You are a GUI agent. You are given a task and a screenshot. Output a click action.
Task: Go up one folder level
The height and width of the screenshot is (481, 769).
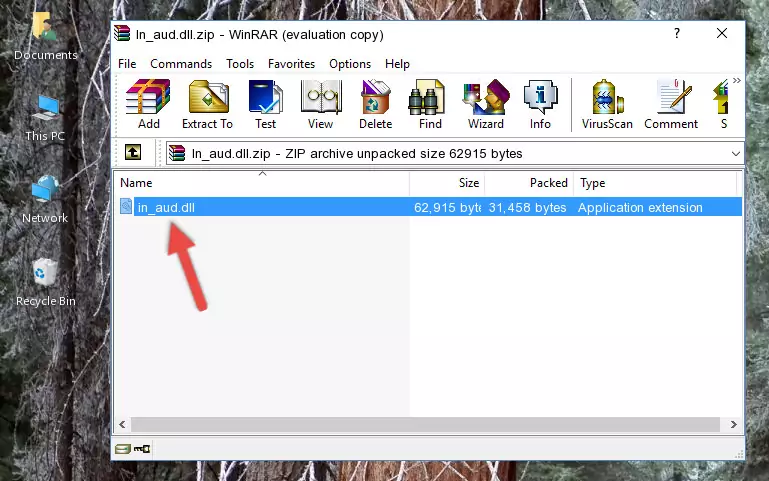point(133,152)
